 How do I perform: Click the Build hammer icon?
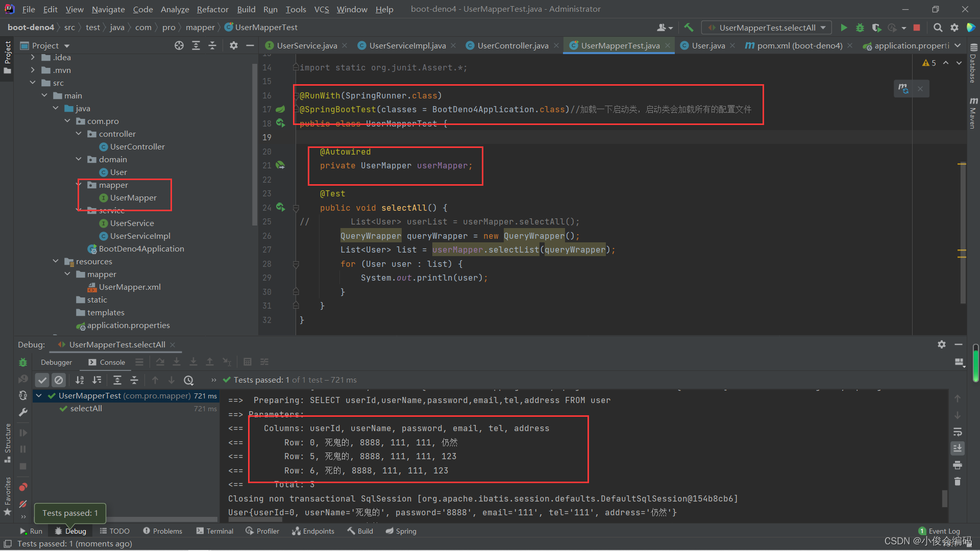(689, 28)
